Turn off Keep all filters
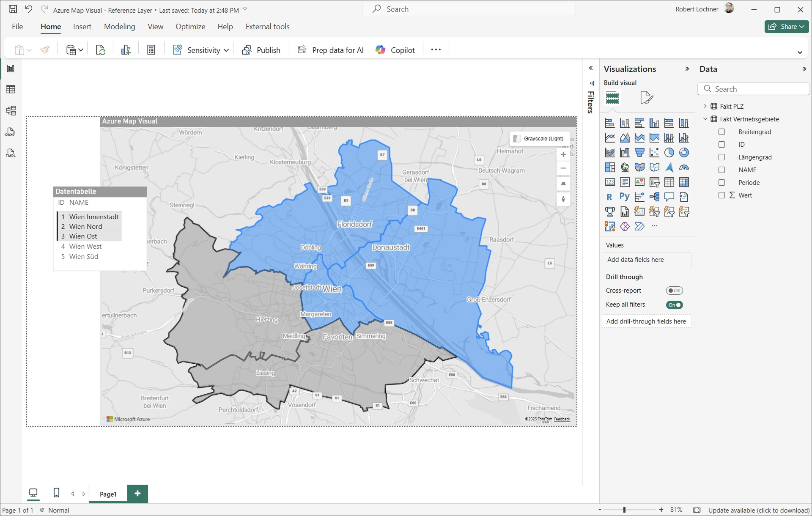Screen dimensions: 812x516 point(674,305)
